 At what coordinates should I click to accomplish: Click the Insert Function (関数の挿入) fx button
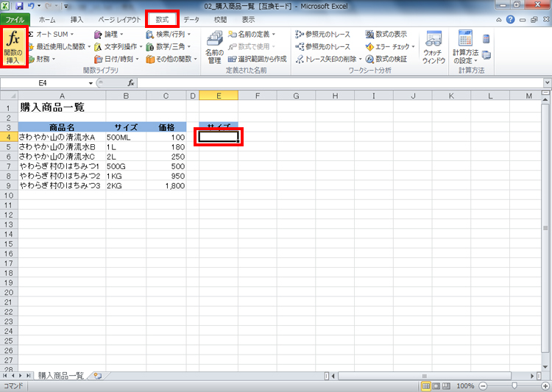point(13,47)
